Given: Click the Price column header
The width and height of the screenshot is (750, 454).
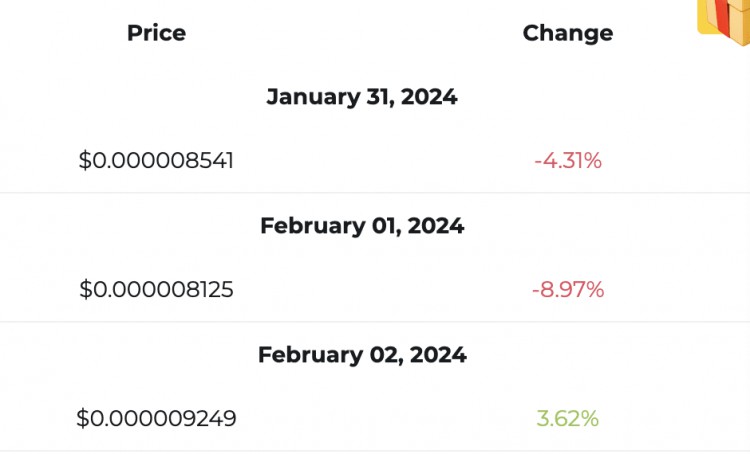Looking at the screenshot, I should [156, 33].
